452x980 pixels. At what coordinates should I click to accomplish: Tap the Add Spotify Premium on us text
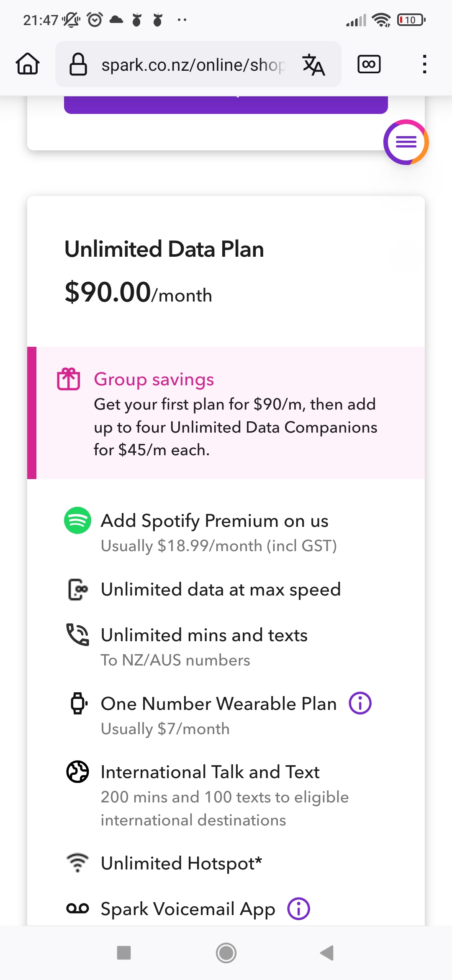215,521
